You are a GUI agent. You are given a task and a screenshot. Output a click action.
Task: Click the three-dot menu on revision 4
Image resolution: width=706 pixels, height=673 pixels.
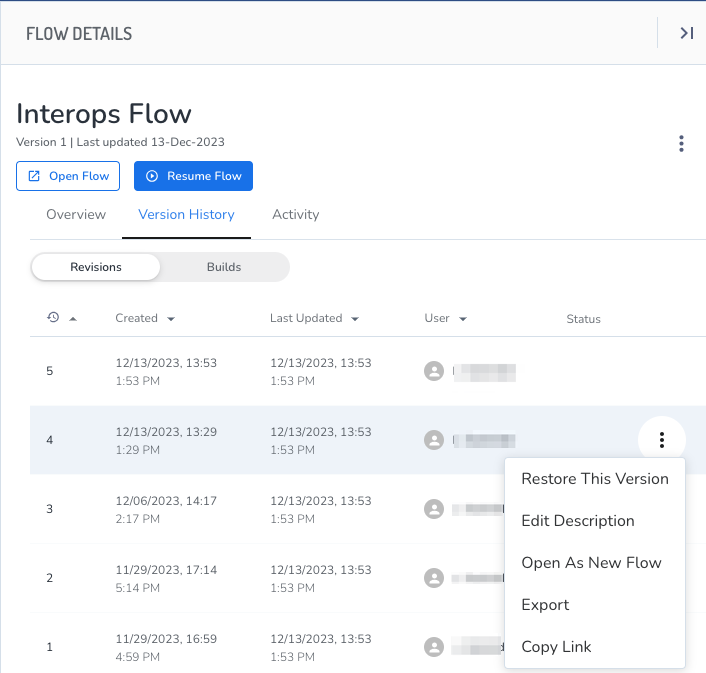661,439
